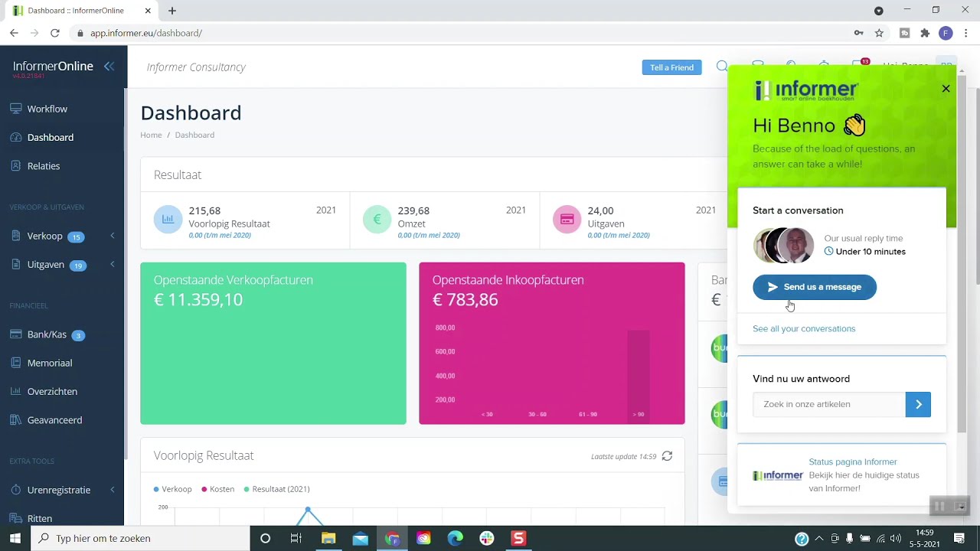Click the Home breadcrumb link
The width and height of the screenshot is (980, 551).
[x=151, y=135]
